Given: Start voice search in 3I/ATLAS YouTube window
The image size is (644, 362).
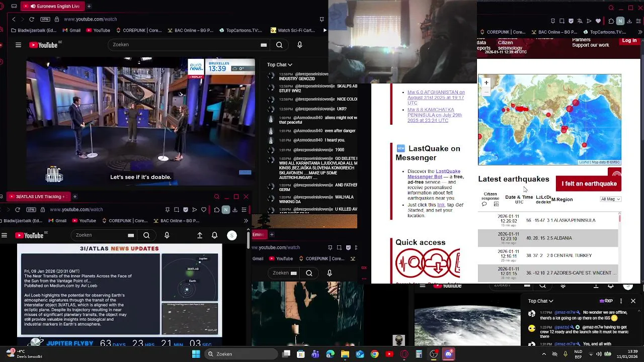Looking at the screenshot, I should coord(167,235).
